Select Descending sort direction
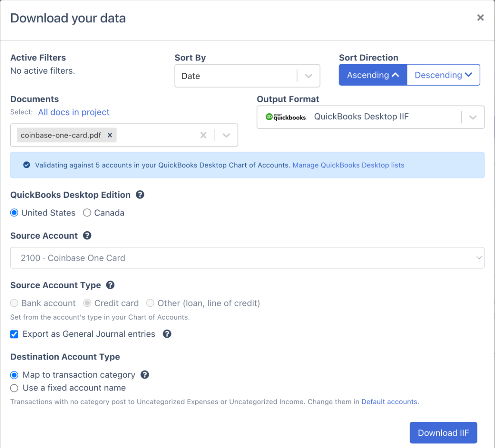 (x=443, y=75)
